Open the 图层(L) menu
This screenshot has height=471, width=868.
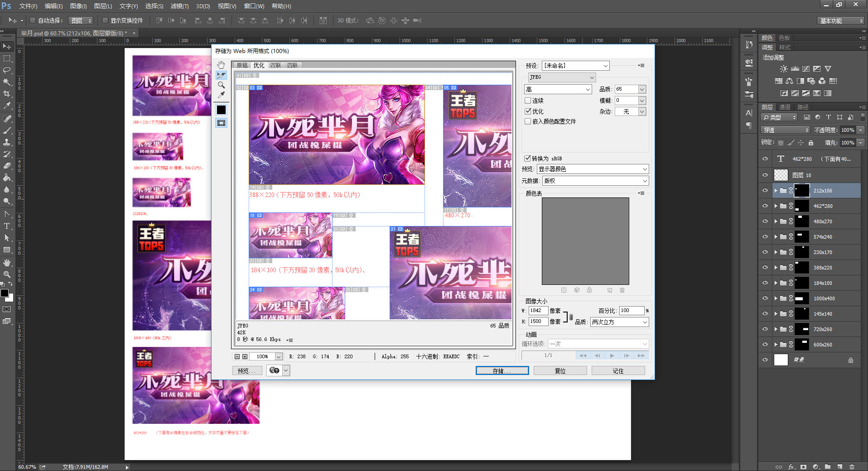tap(103, 6)
